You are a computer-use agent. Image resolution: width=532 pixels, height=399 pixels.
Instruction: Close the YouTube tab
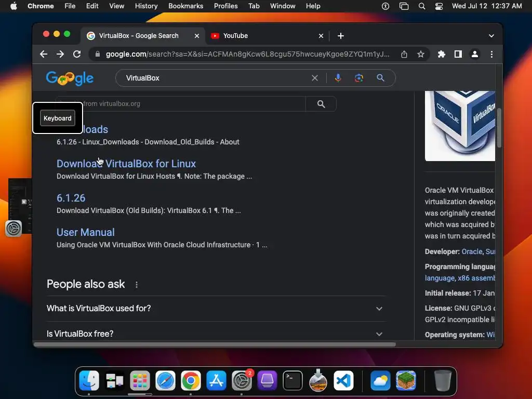click(321, 36)
